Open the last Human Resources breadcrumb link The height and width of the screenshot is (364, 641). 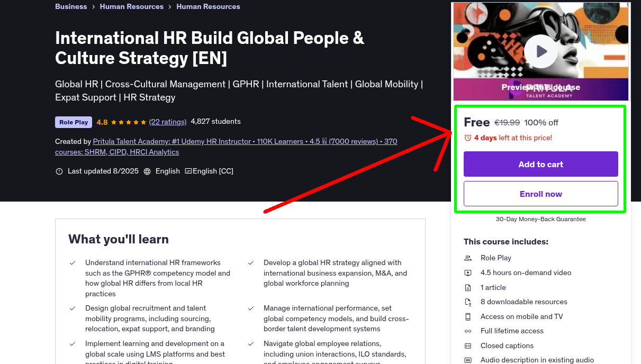(208, 6)
